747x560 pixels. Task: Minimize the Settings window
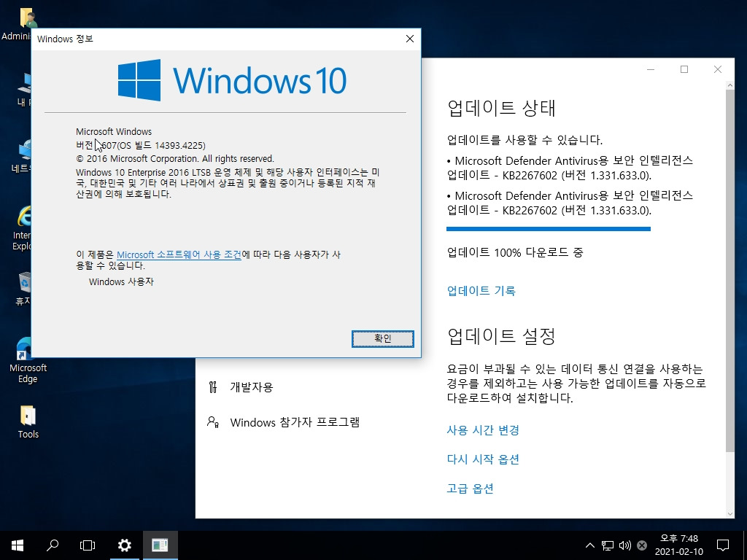tap(651, 69)
